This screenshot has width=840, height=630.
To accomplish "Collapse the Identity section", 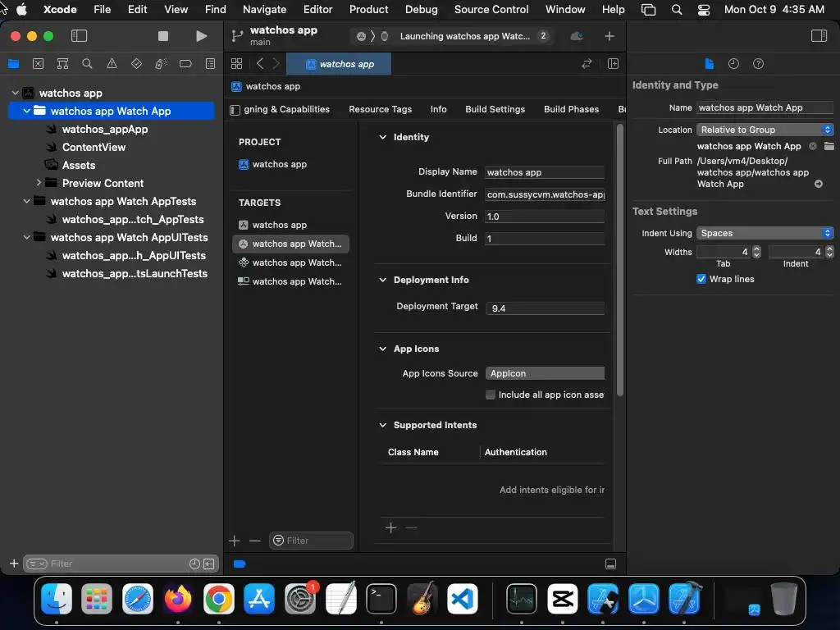I will (382, 137).
